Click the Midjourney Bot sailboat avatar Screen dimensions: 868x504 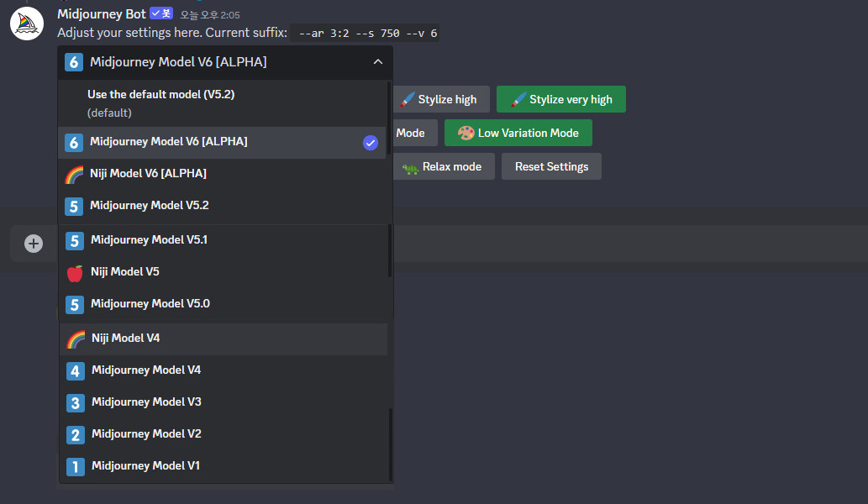click(27, 24)
